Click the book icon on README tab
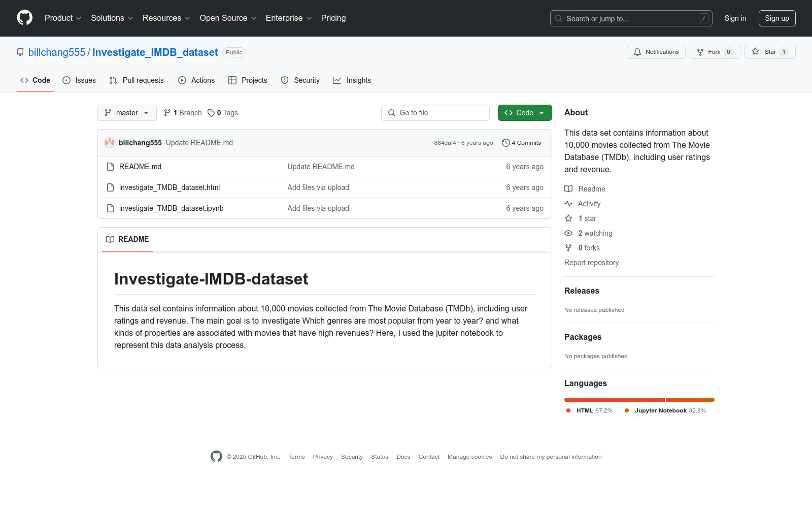 coord(110,239)
